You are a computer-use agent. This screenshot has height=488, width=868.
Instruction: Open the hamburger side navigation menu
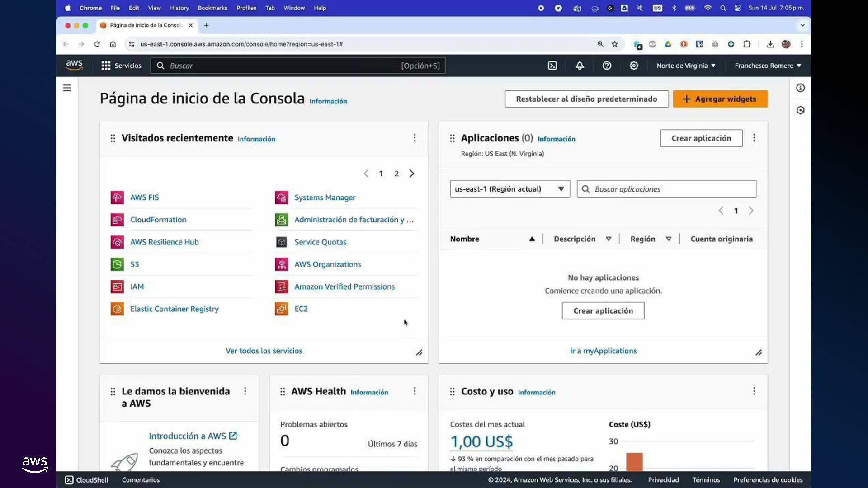click(67, 88)
